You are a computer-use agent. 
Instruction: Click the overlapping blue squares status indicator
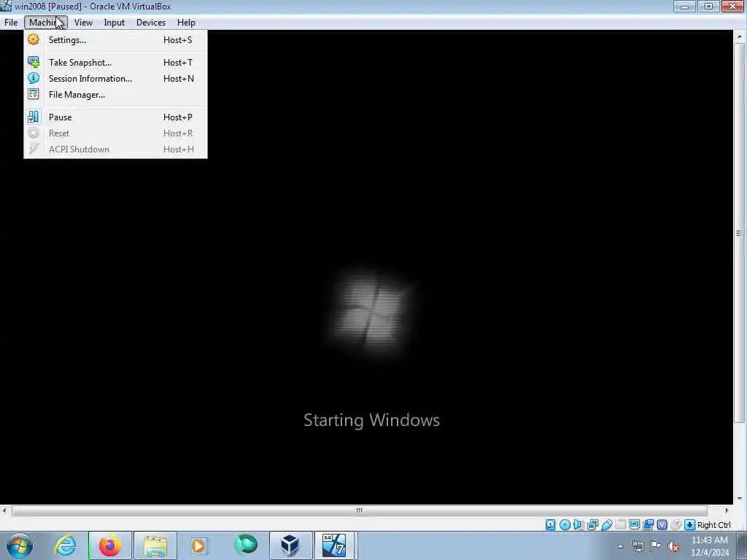(649, 525)
